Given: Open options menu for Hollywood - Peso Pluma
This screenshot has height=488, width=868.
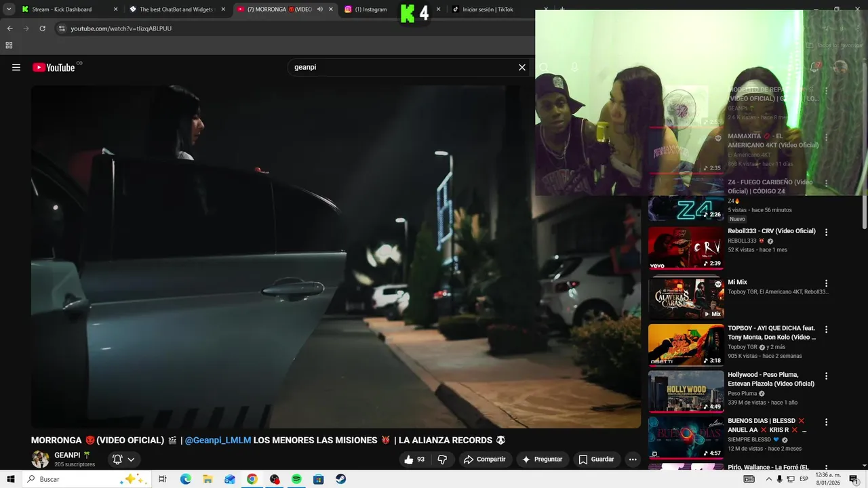Looking at the screenshot, I should 826,375.
